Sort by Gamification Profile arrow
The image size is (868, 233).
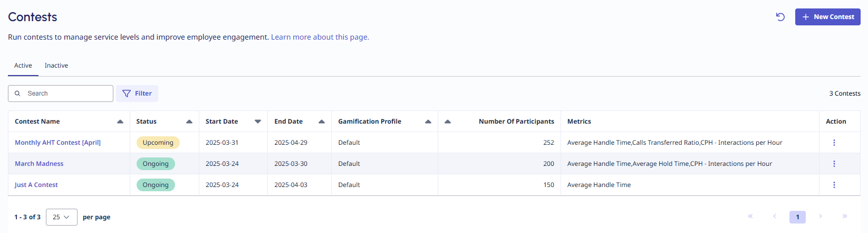point(428,122)
